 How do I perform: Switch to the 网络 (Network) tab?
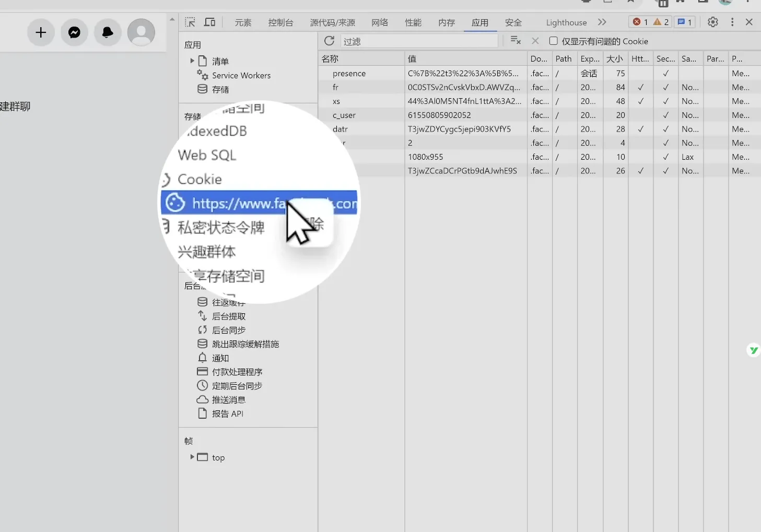[380, 22]
